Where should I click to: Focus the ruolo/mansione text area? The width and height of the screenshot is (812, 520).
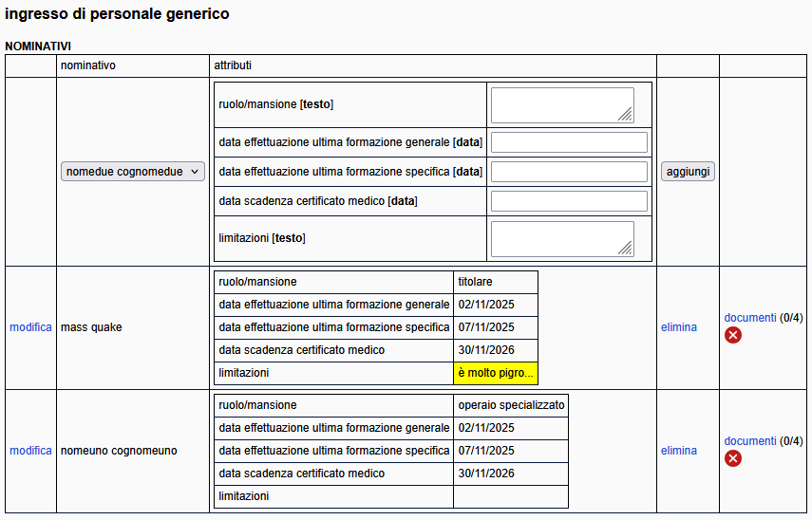[560, 104]
